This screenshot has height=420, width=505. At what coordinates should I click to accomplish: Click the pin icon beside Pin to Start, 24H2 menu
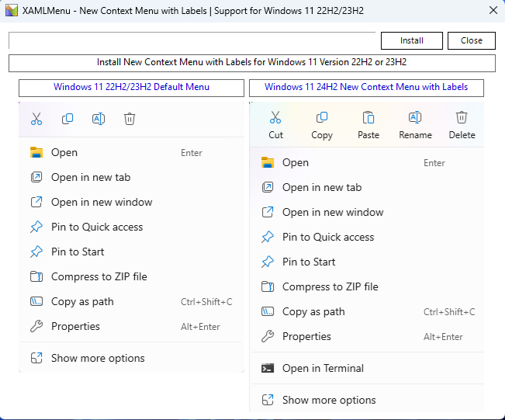coord(268,262)
